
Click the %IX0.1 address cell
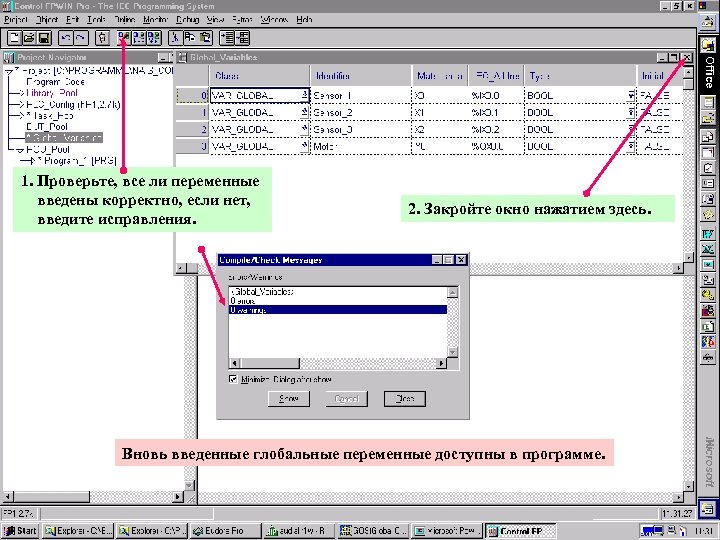click(x=496, y=112)
